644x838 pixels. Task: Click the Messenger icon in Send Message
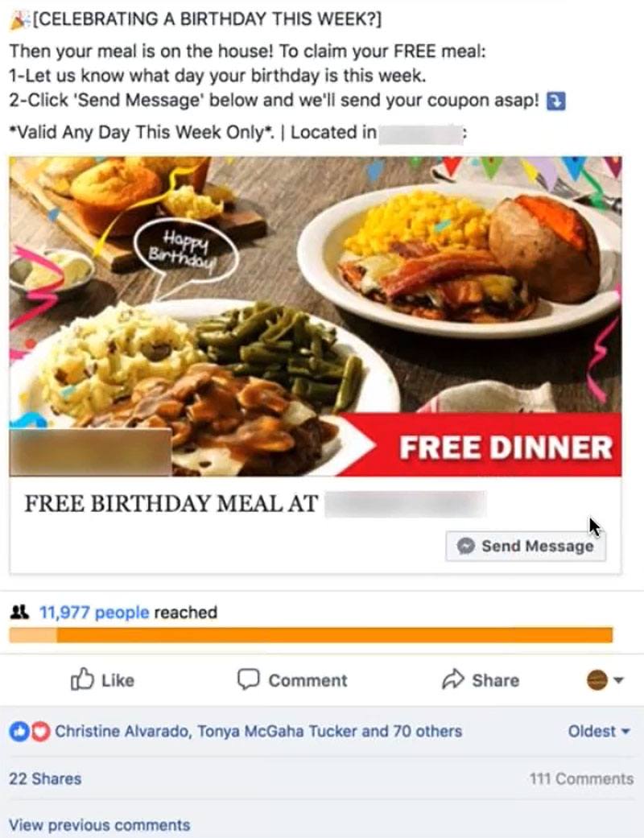(465, 546)
